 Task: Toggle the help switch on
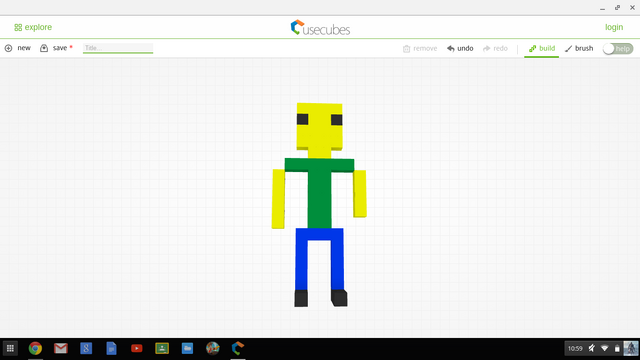[x=618, y=49]
